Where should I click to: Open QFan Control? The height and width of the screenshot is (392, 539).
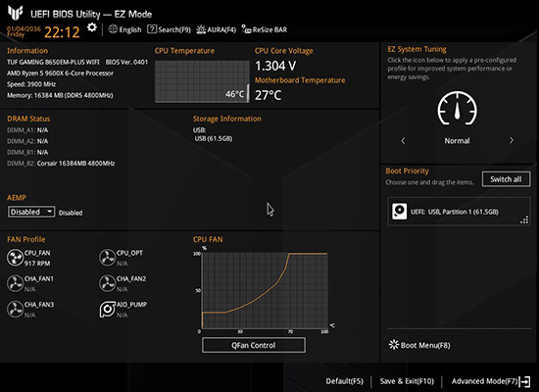click(x=254, y=345)
